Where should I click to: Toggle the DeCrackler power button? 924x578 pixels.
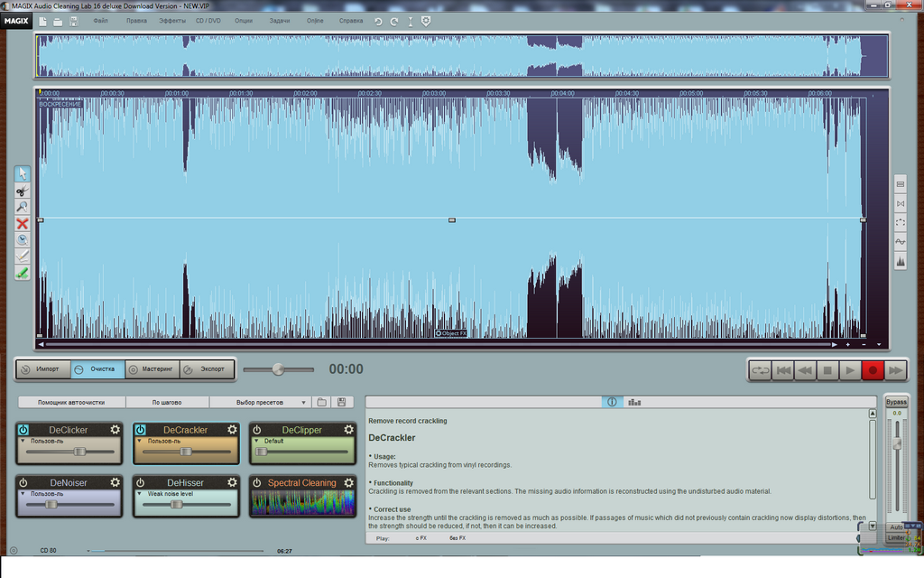coord(140,430)
